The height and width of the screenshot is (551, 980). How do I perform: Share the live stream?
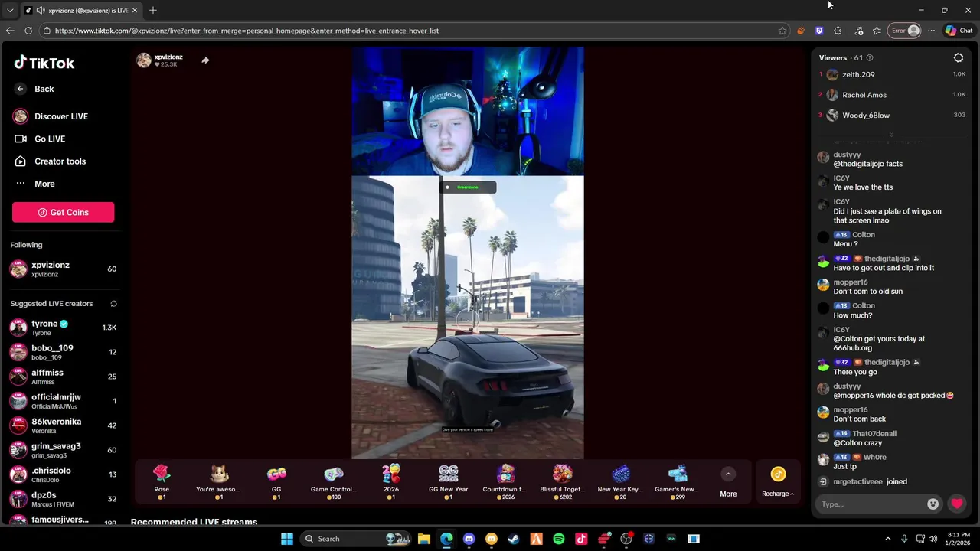pyautogui.click(x=205, y=60)
